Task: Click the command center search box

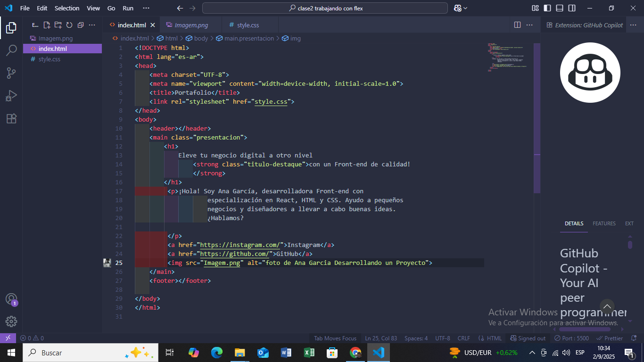Action: coord(325,8)
